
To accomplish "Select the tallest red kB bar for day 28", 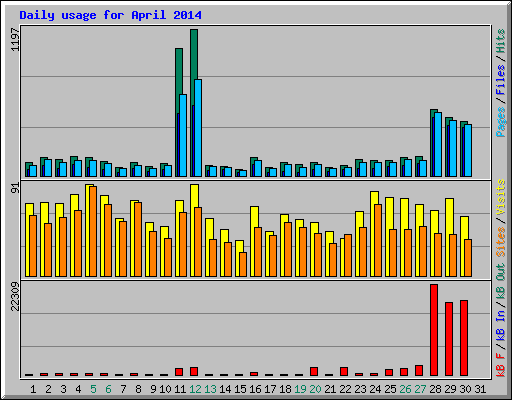I will [x=434, y=330].
